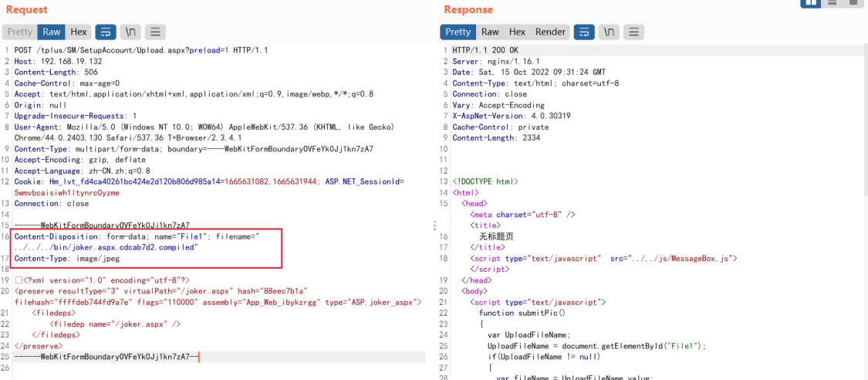The image size is (868, 380).
Task: Click the MessageBox.js script src line
Action: point(604,259)
